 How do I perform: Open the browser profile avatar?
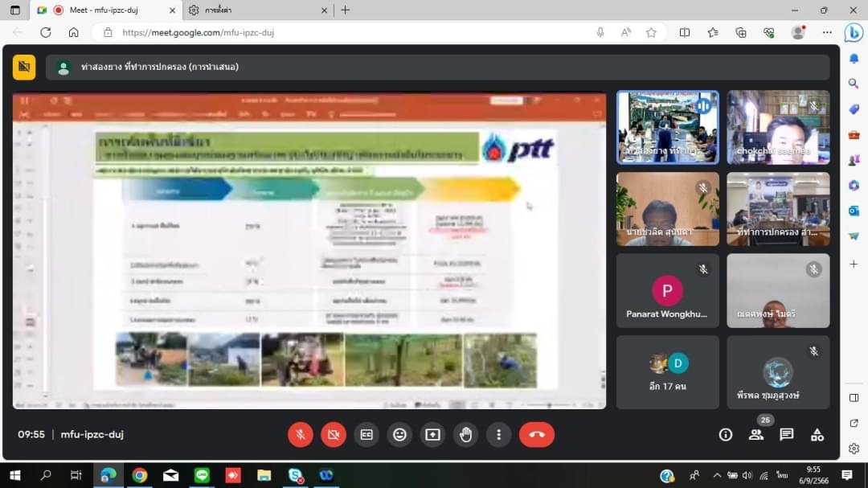click(x=798, y=32)
